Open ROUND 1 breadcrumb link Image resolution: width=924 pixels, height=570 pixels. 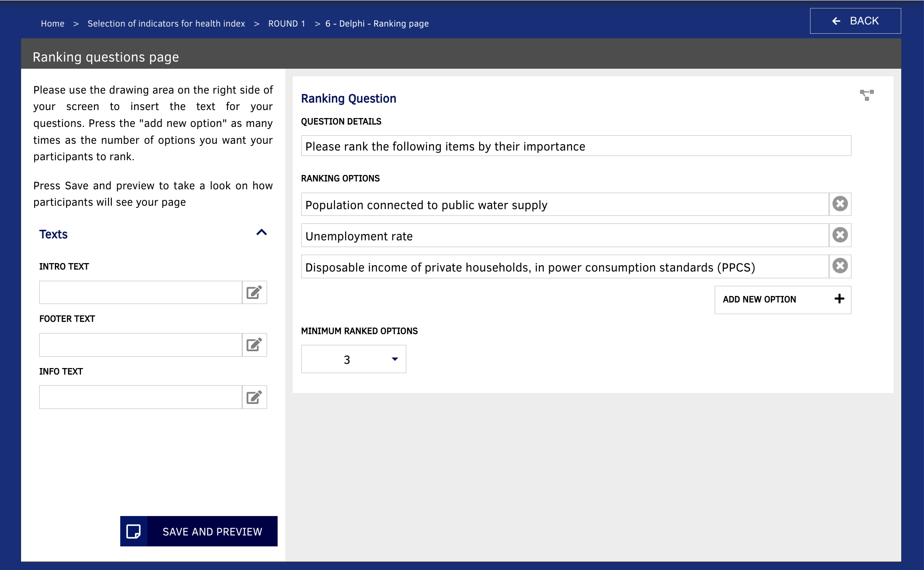pos(286,24)
